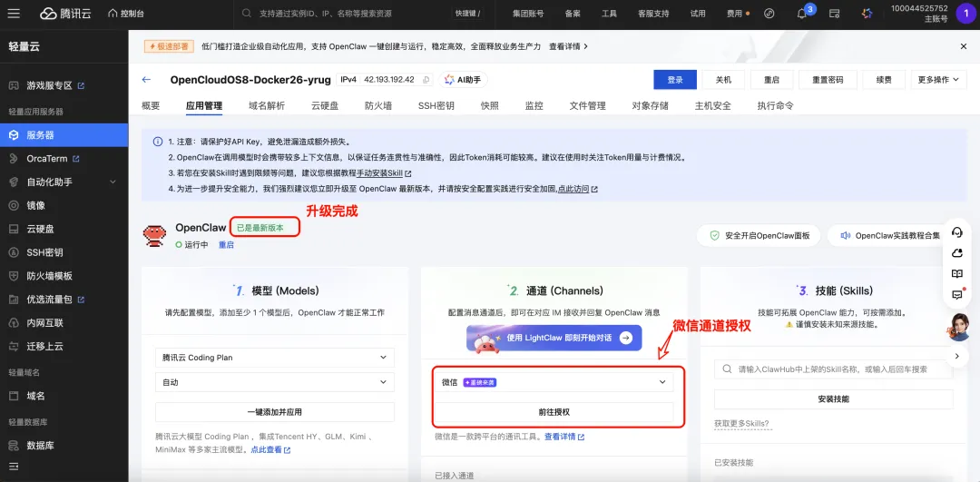
Task: Open the 手动安装Skill tutorial link
Action: 383,173
